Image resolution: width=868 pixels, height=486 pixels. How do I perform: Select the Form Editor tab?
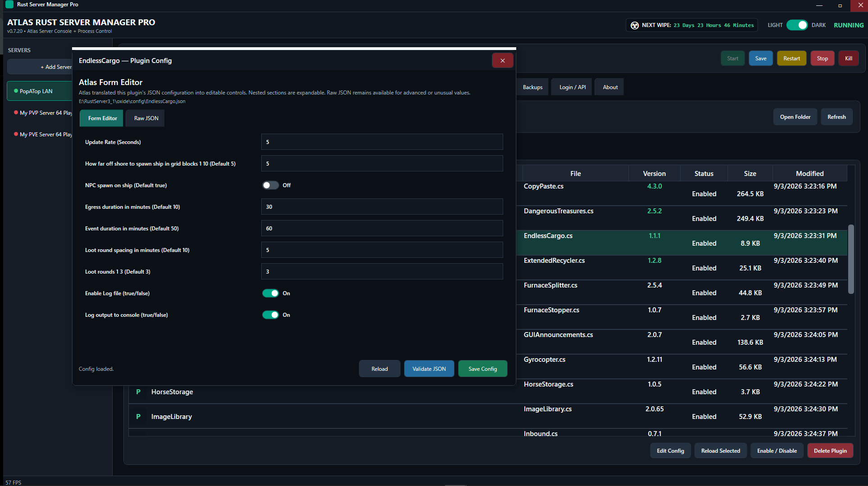click(102, 118)
